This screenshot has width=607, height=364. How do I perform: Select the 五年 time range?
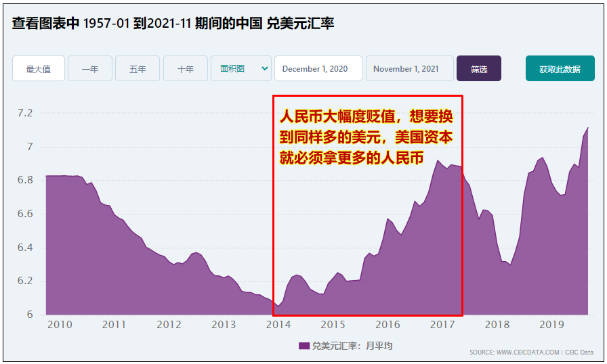pyautogui.click(x=138, y=69)
